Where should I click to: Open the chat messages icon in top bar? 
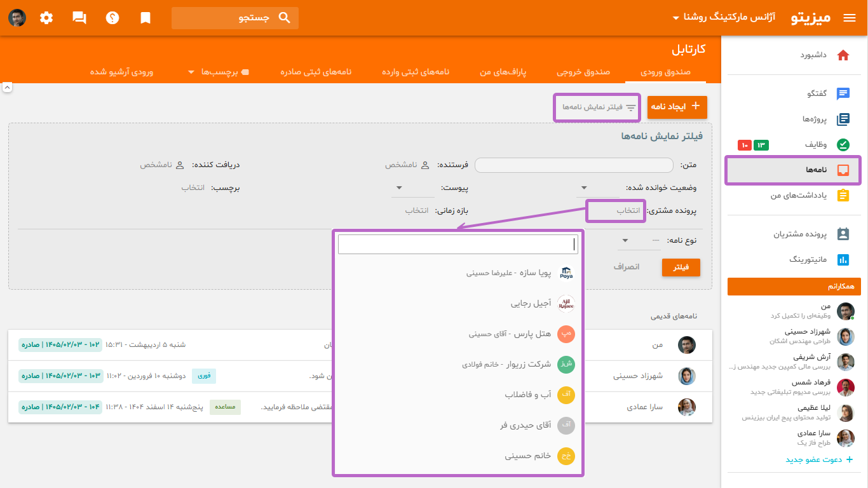click(79, 18)
